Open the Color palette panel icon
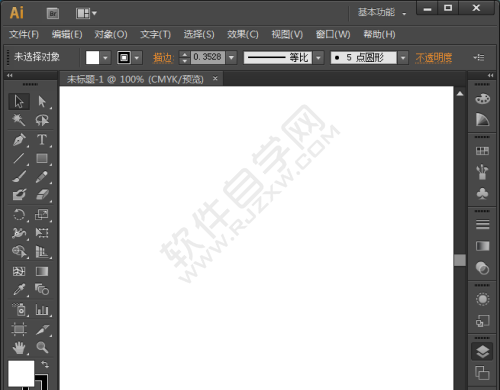Screen dimensions: 500x390 click(482, 99)
